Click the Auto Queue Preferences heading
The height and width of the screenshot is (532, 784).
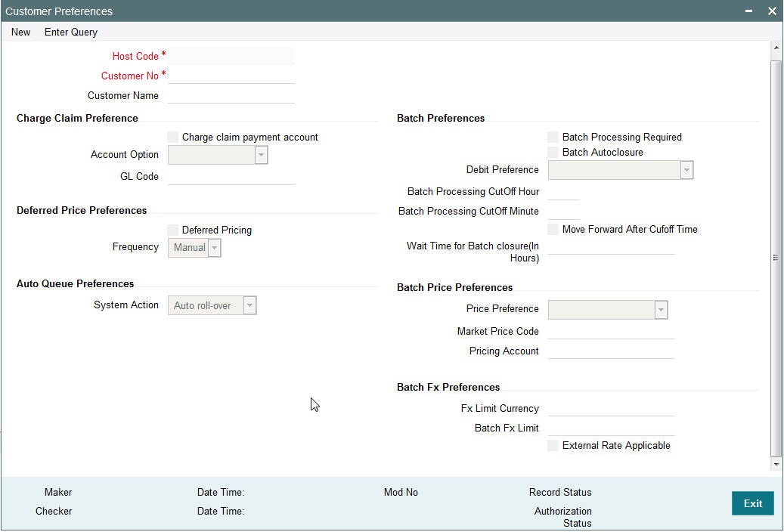[x=75, y=284]
